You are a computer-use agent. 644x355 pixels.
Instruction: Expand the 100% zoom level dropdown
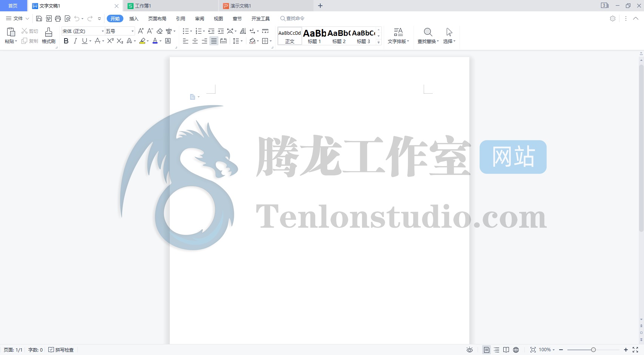click(547, 350)
